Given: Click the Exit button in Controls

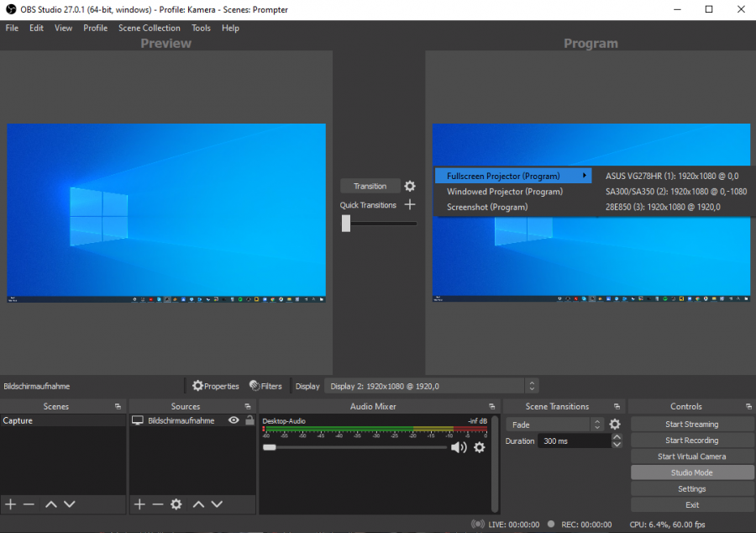Looking at the screenshot, I should [x=692, y=505].
